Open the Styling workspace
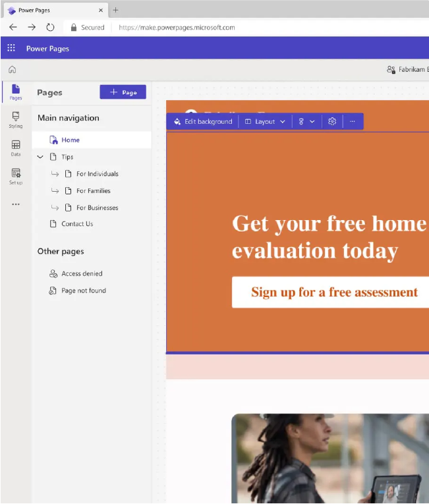The width and height of the screenshot is (429, 504). (16, 120)
